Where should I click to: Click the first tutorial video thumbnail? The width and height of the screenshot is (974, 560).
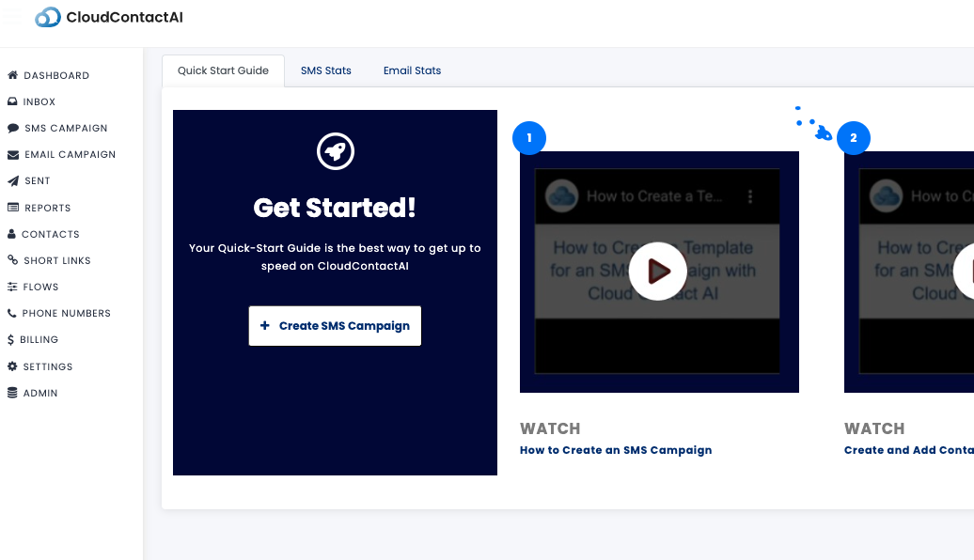(x=659, y=272)
